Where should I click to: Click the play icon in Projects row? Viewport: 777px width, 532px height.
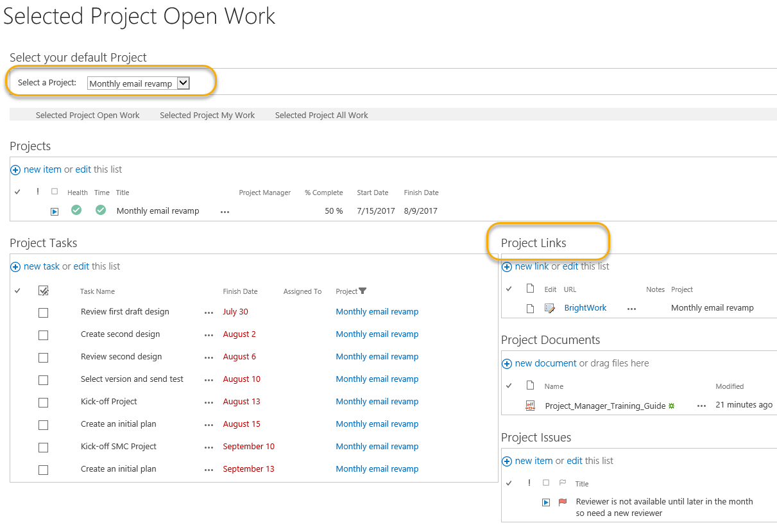pos(55,212)
